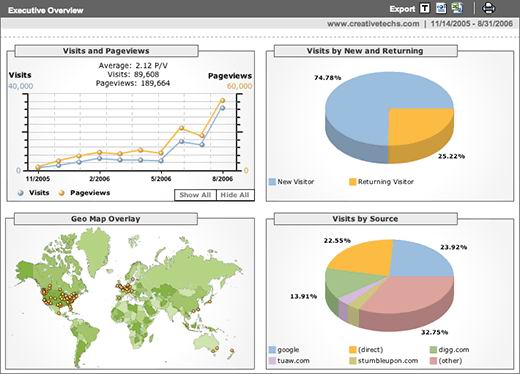Click the Returning Visitor legend swatch

pos(353,182)
